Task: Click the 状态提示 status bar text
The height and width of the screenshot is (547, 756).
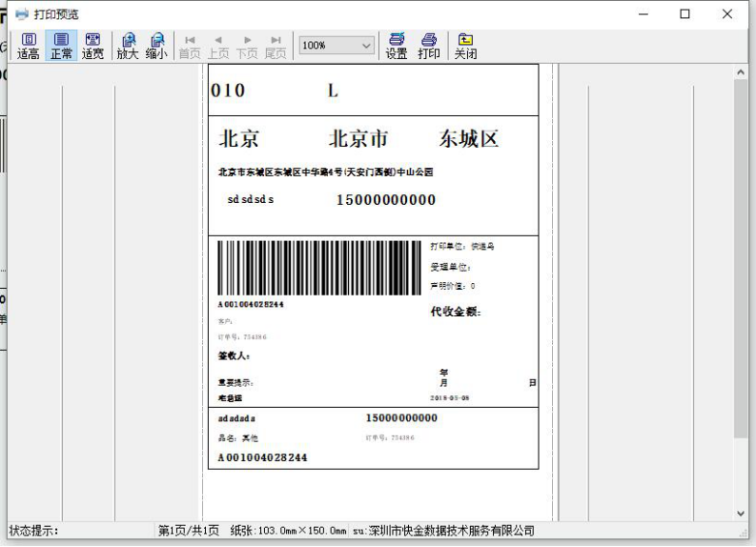Action: [33, 531]
